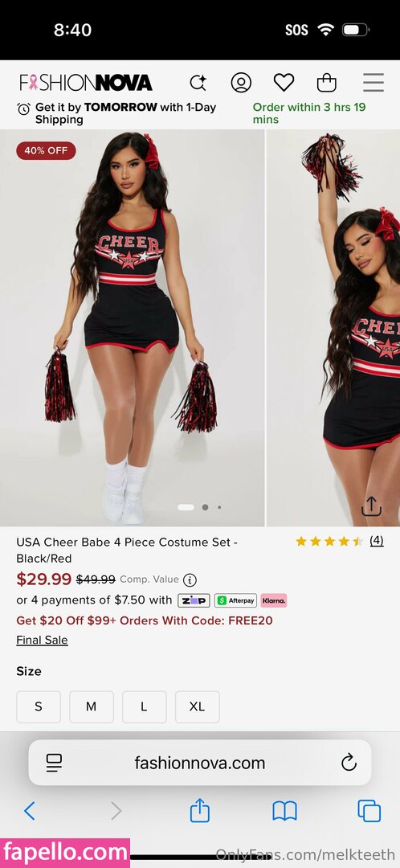
Task: Select size L
Action: click(x=144, y=706)
